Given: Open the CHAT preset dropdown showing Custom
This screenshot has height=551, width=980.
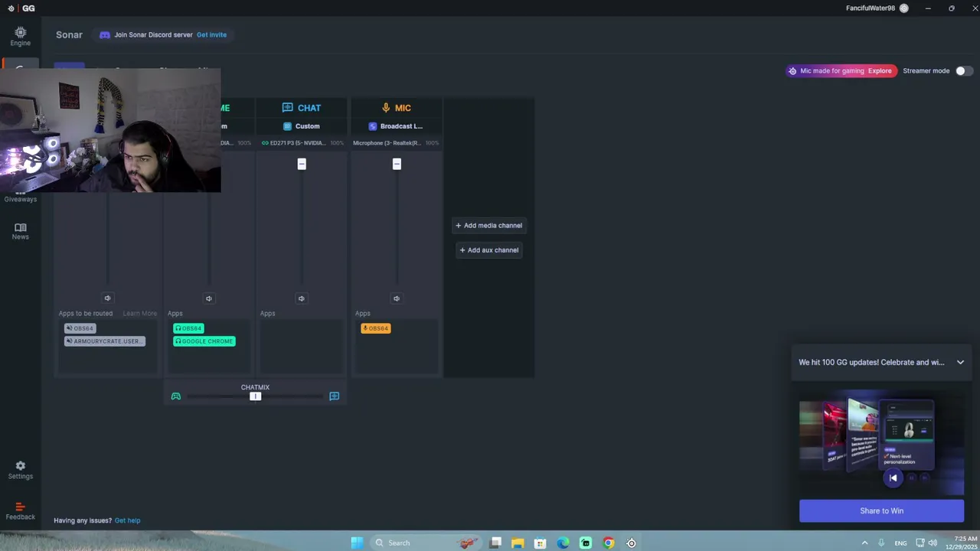Looking at the screenshot, I should pos(302,126).
